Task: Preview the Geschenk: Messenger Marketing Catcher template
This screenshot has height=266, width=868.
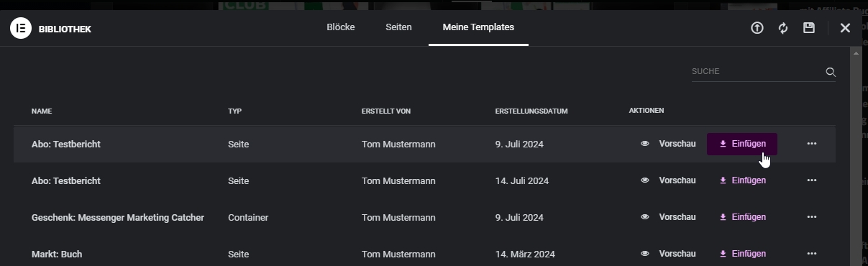Action: [x=668, y=217]
